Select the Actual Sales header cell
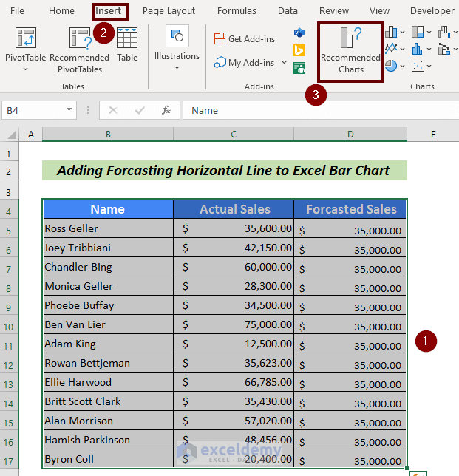Image resolution: width=459 pixels, height=476 pixels. 234,209
